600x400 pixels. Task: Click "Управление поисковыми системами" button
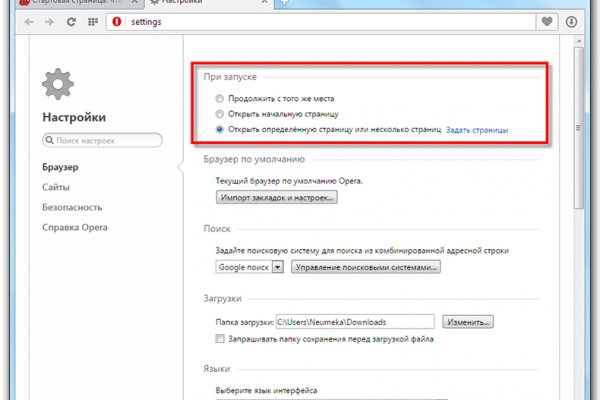click(x=367, y=267)
